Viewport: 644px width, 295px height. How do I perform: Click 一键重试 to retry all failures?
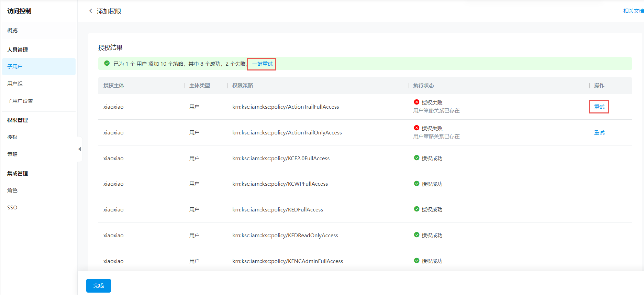(262, 64)
